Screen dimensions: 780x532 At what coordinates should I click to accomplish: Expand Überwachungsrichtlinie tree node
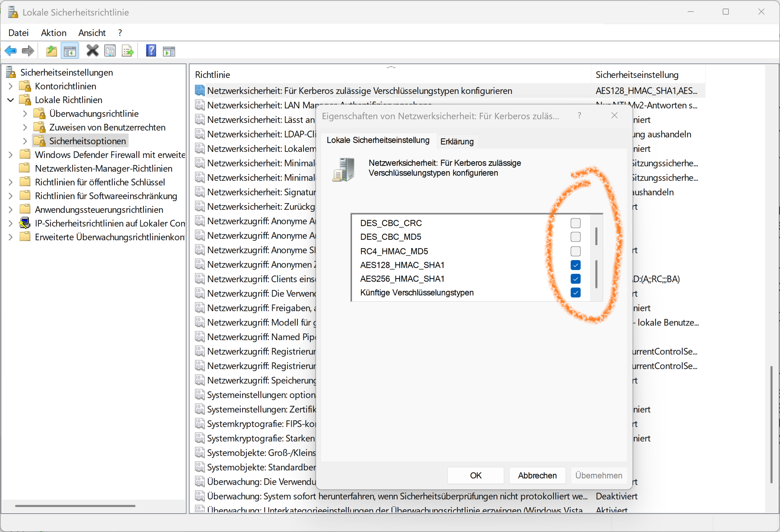(25, 114)
